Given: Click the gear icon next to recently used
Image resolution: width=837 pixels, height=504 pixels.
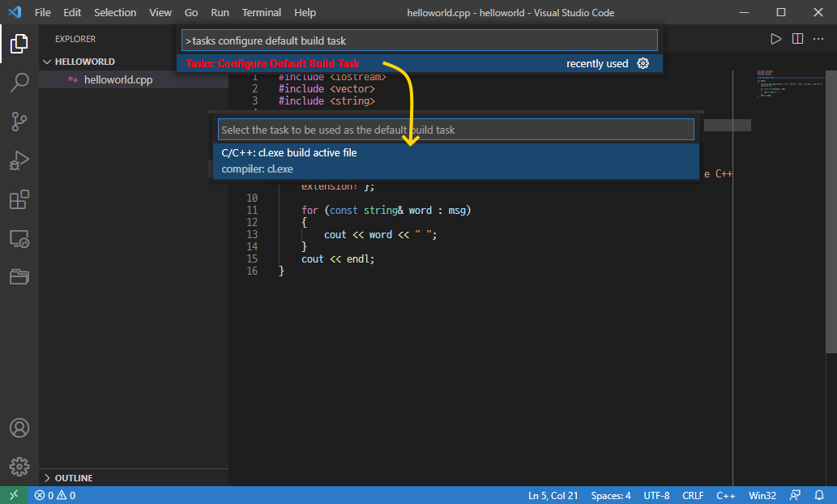Looking at the screenshot, I should 643,63.
